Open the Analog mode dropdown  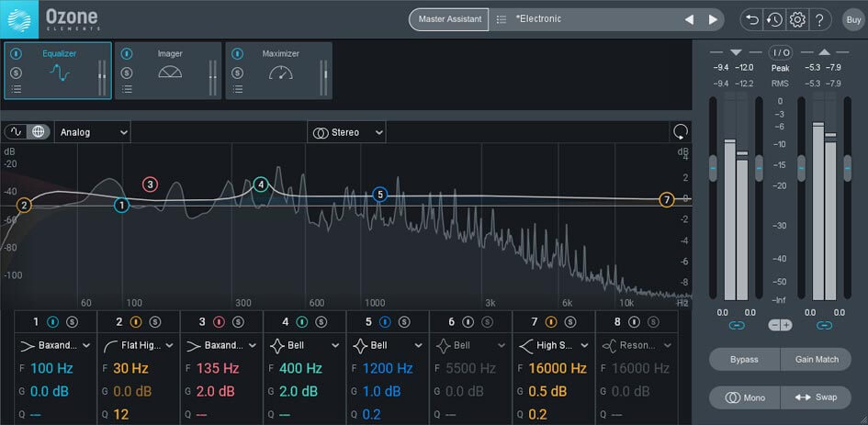[x=93, y=132]
